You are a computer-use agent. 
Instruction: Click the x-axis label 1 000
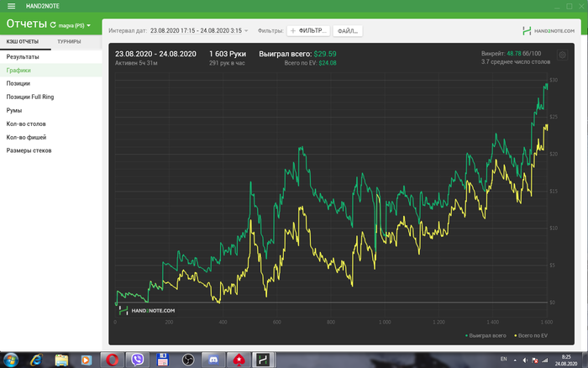385,323
